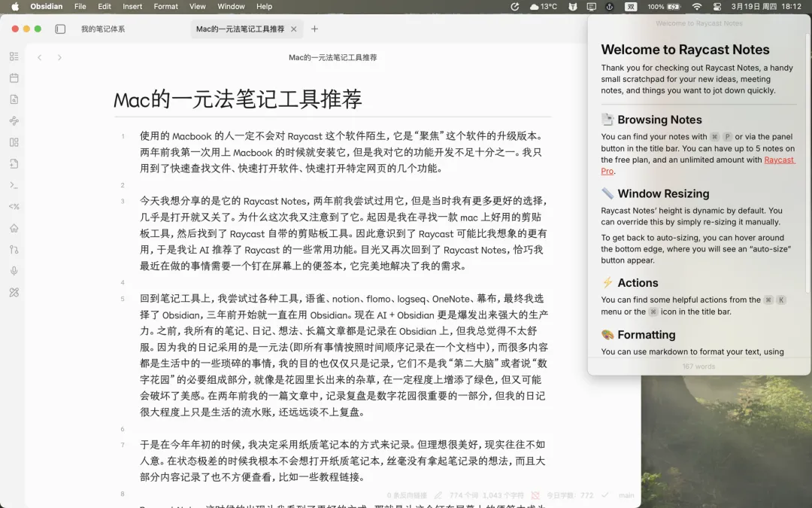The width and height of the screenshot is (812, 508).
Task: Open macOS Control Center icon
Action: pos(717,7)
